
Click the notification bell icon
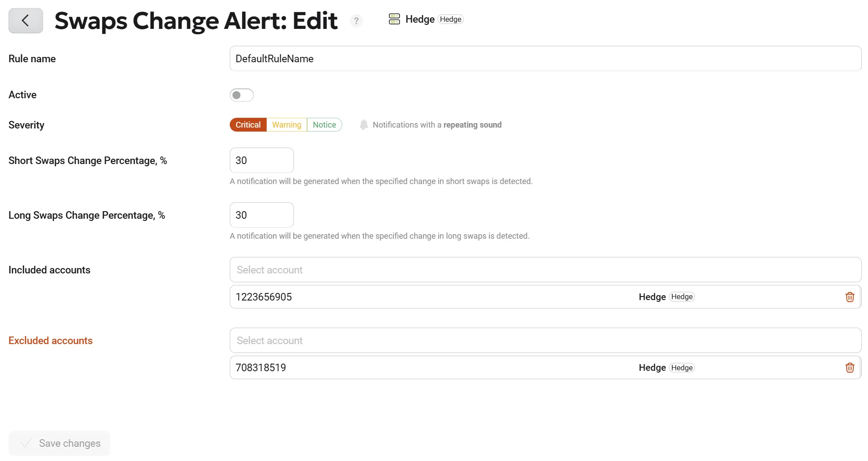coord(364,125)
